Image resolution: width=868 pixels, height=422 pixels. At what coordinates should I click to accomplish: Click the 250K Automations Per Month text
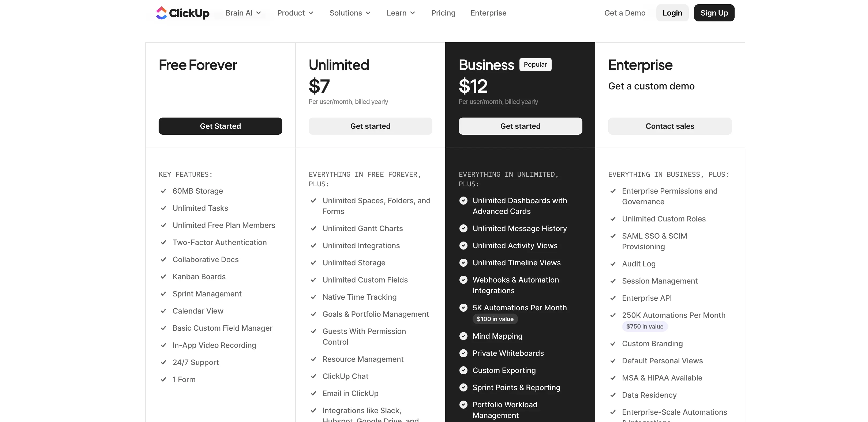pos(674,315)
